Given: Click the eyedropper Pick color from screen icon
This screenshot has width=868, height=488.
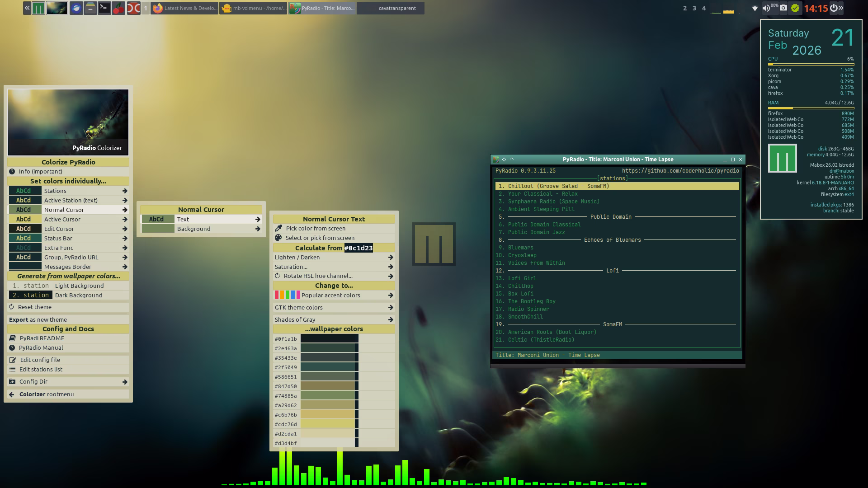Looking at the screenshot, I should point(278,228).
